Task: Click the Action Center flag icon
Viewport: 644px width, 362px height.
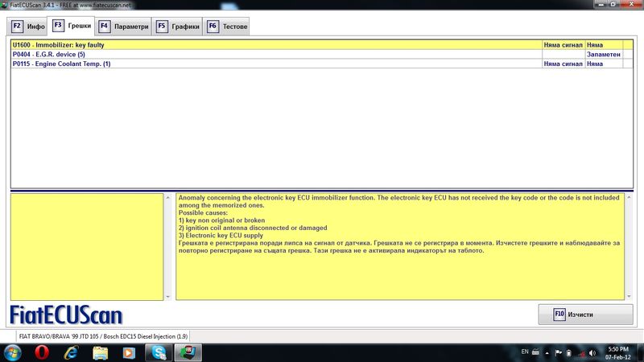Action: [558, 352]
